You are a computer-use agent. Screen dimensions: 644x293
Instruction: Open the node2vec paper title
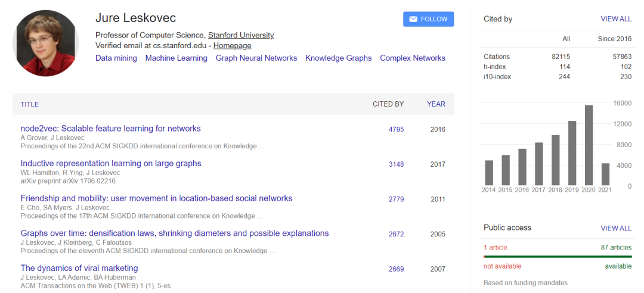[110, 129]
